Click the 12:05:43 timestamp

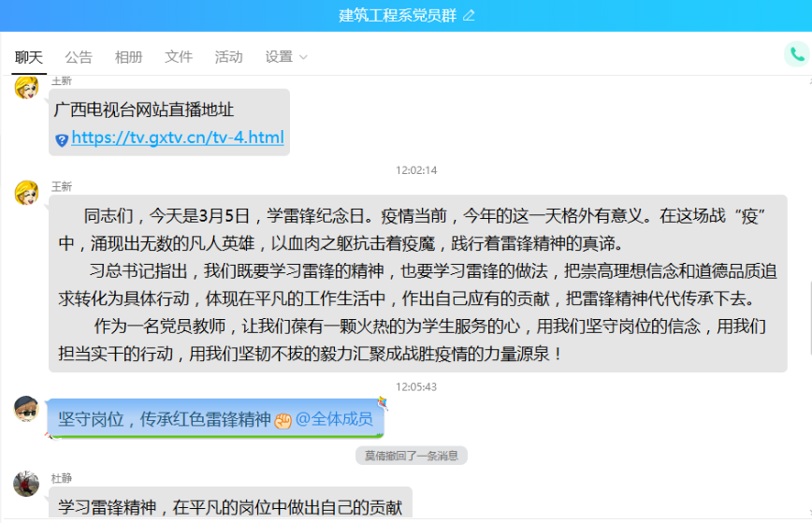tap(416, 386)
